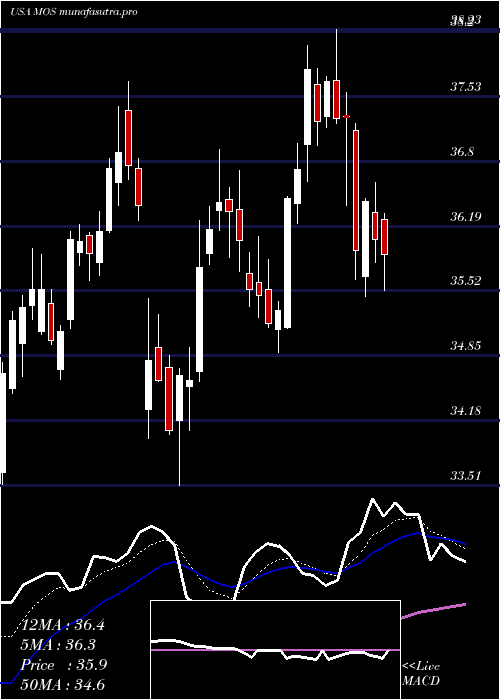The width and height of the screenshot is (500, 700).
Task: Click the 50MA : 34.6 reading
Action: [63, 684]
